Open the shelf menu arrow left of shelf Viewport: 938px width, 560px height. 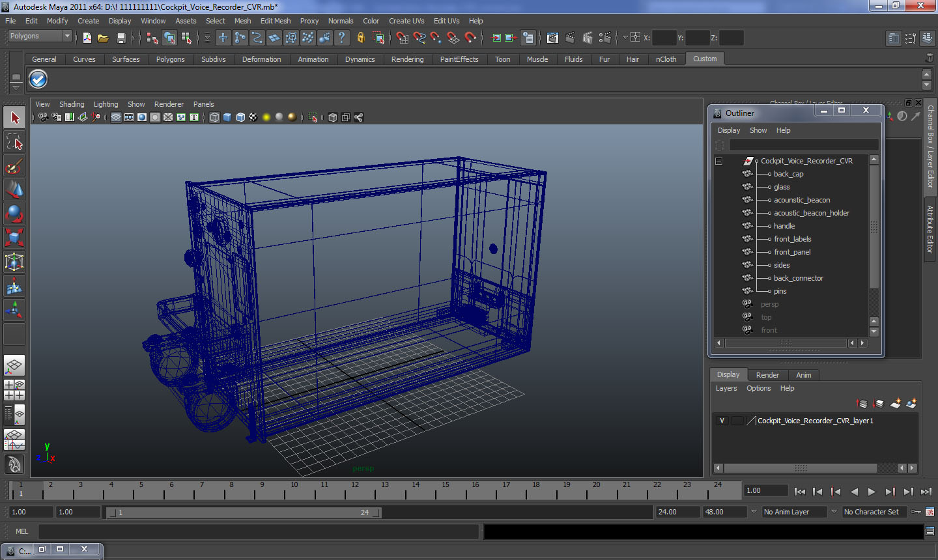click(x=16, y=87)
